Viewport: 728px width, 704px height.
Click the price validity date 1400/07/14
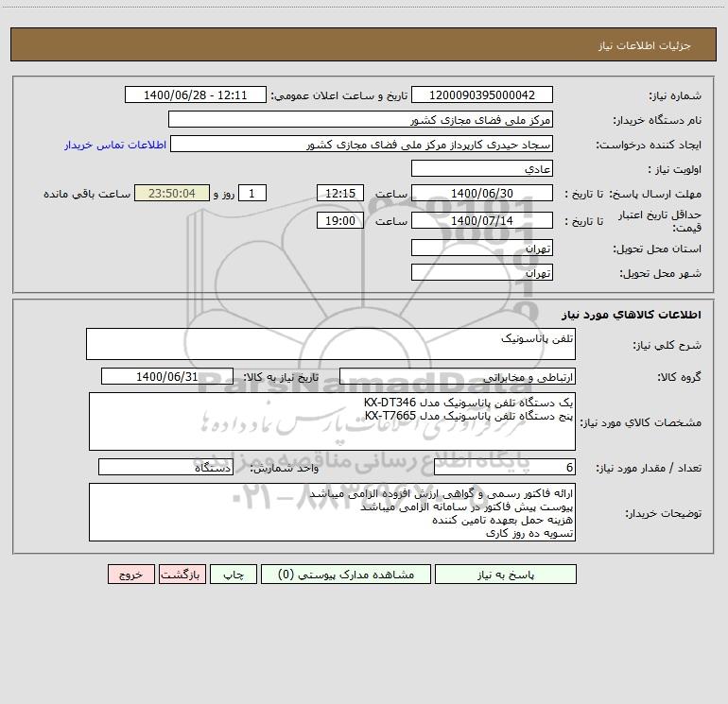click(482, 220)
